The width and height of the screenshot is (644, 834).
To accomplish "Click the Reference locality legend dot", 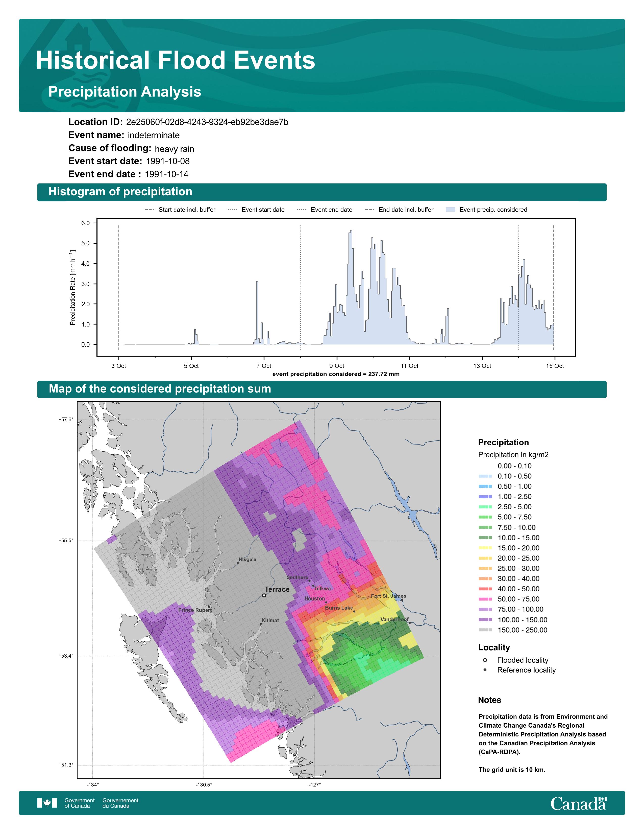I will coord(485,670).
